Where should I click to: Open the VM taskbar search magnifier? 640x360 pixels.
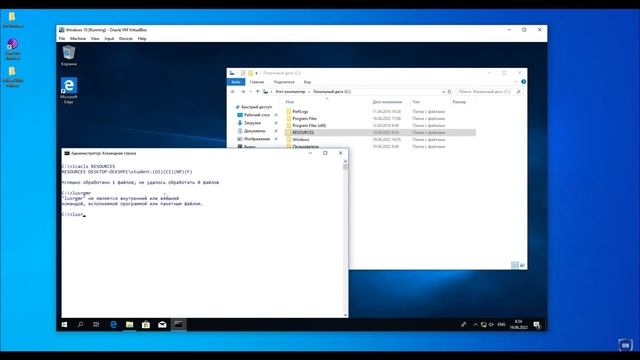[x=80, y=324]
